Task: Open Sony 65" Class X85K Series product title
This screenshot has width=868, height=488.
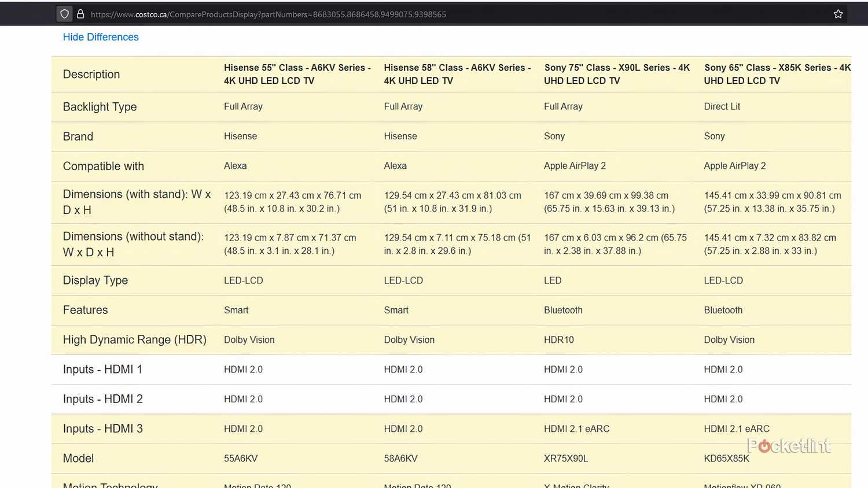Action: tap(777, 74)
